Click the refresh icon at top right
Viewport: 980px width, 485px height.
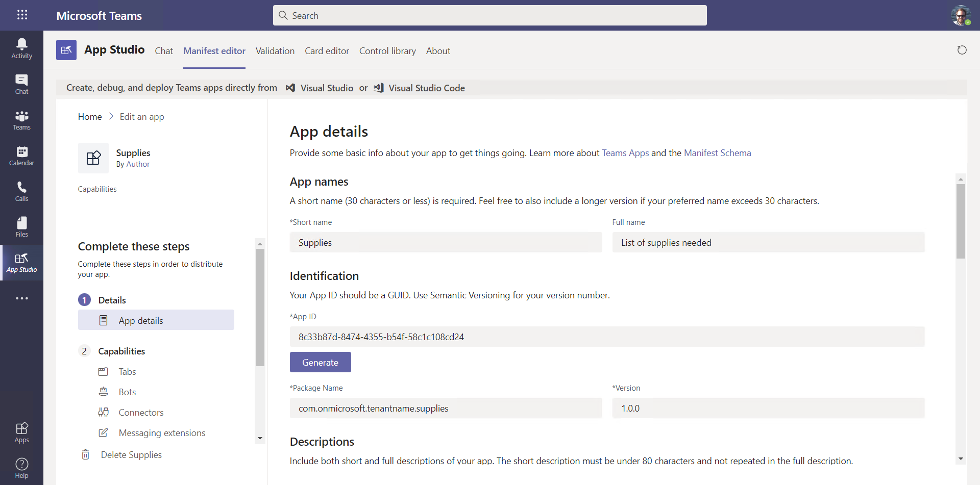[x=962, y=50]
